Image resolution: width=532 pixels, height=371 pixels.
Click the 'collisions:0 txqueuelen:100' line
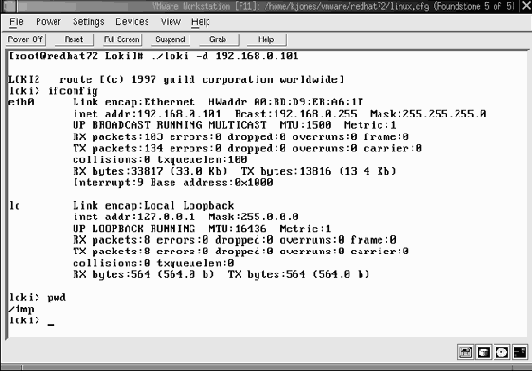click(x=160, y=160)
